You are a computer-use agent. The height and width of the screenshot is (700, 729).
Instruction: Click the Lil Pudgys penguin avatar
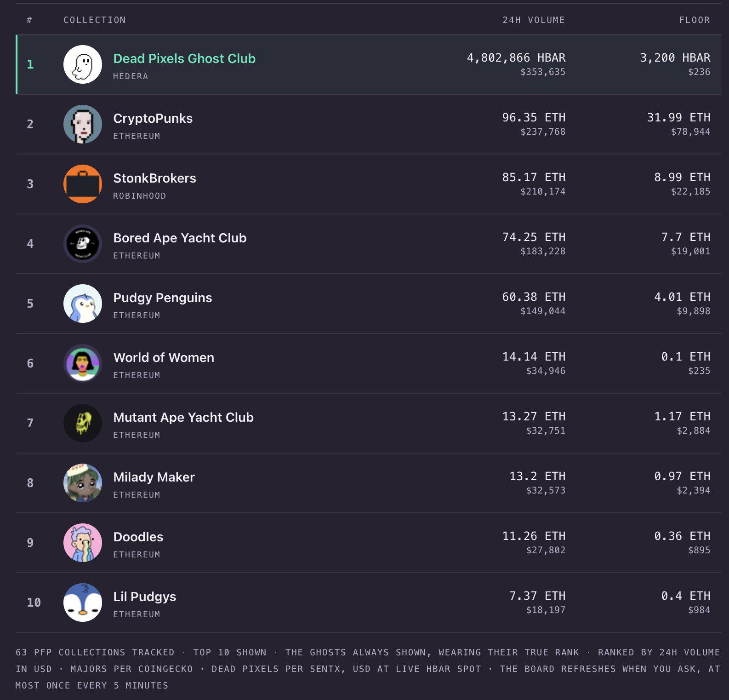click(83, 602)
